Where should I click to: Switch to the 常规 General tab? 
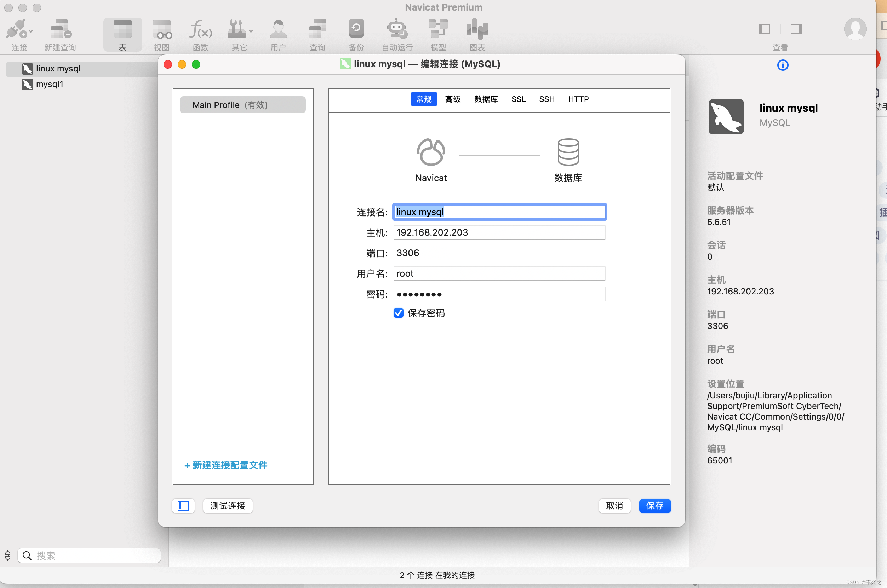424,99
